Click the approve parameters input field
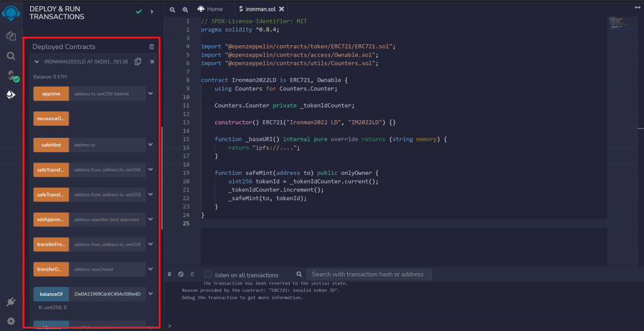 (108, 94)
